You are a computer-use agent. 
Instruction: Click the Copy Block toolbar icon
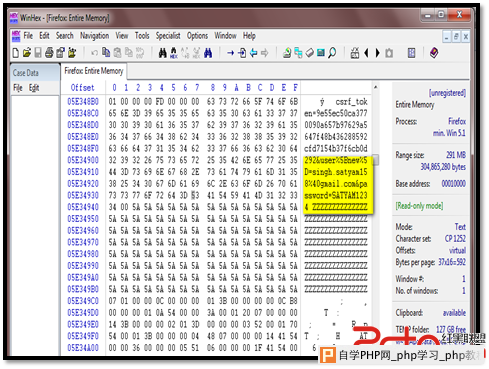point(106,52)
